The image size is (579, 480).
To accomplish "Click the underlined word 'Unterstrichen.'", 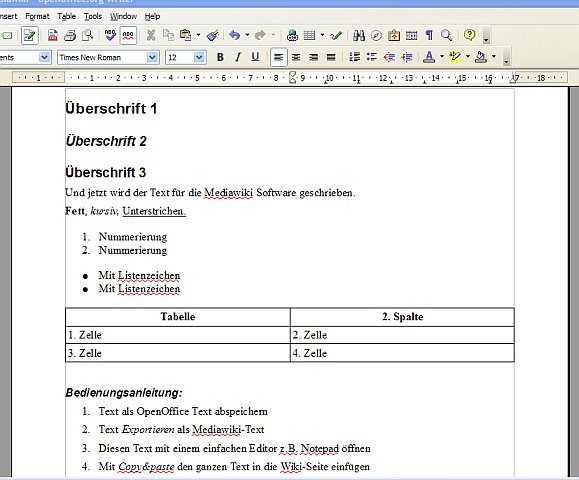I will [x=154, y=211].
